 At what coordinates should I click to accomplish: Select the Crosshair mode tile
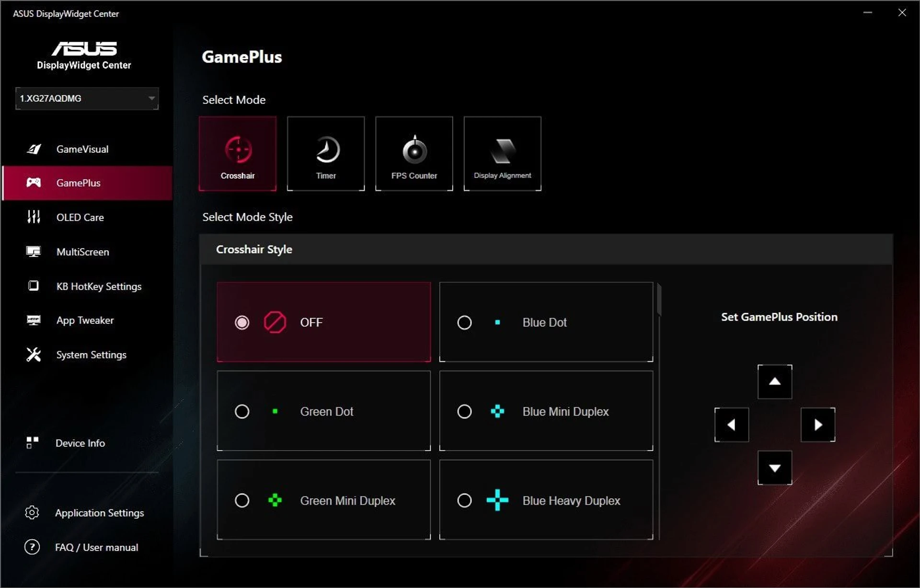pos(238,153)
